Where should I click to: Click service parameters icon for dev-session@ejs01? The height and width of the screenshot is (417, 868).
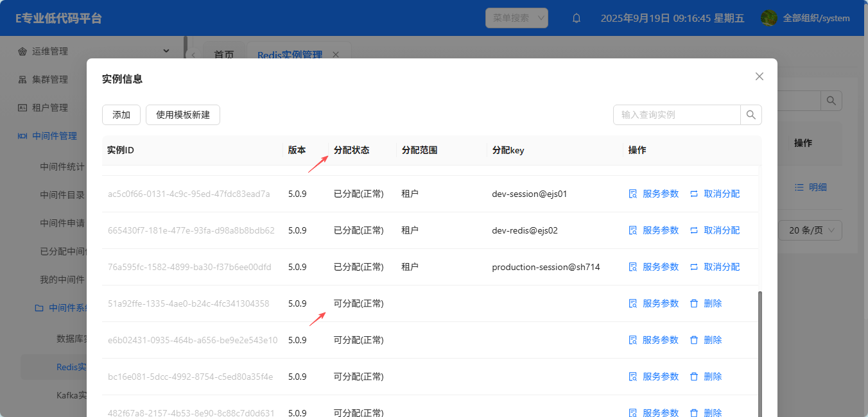(x=632, y=194)
